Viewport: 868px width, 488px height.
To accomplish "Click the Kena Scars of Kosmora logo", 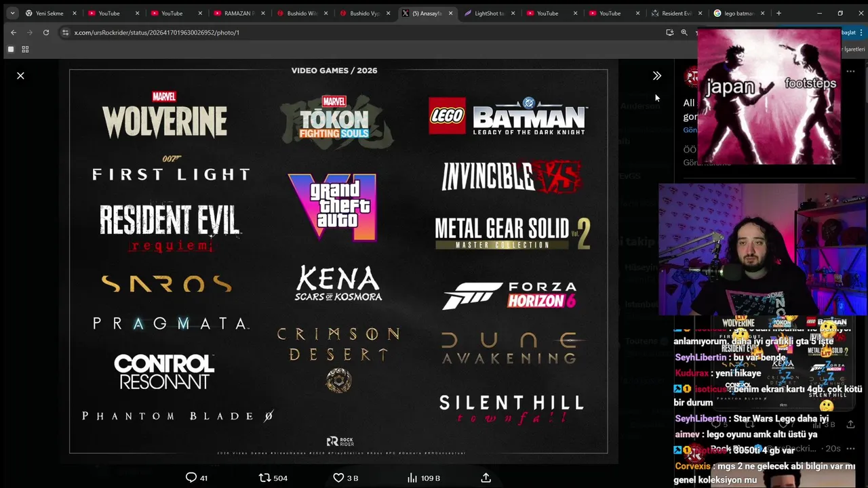I will [338, 283].
